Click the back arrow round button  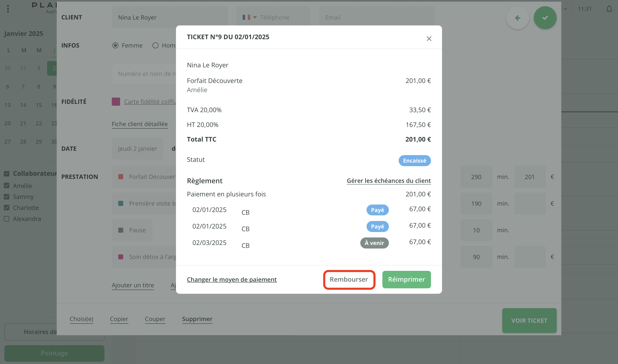pos(518,18)
